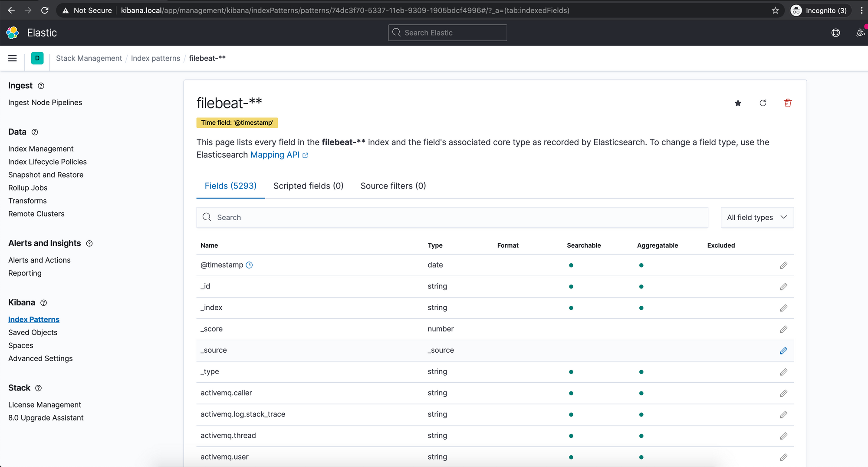
Task: Delete the index pattern trash icon
Action: point(788,103)
